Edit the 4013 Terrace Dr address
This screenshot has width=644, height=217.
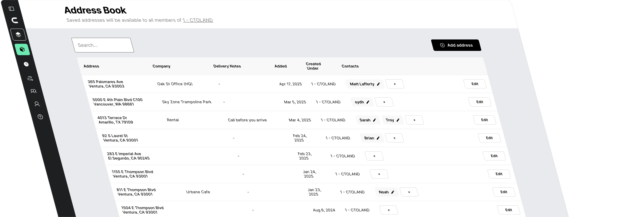485,120
